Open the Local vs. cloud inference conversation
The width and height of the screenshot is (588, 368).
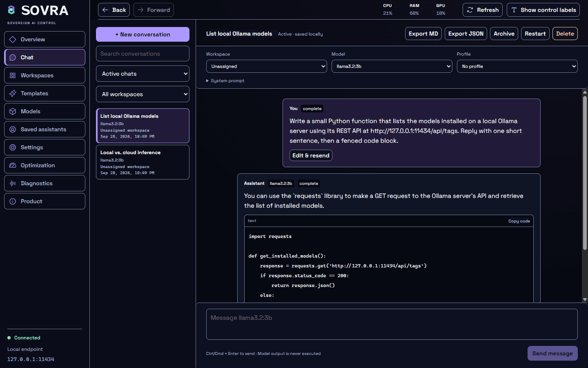pos(143,162)
